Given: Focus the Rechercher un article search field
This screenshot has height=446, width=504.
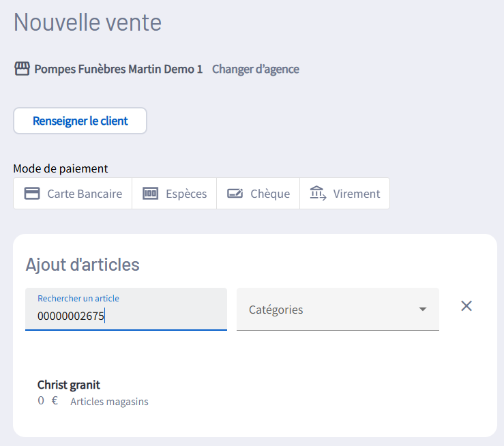Looking at the screenshot, I should 126,316.
